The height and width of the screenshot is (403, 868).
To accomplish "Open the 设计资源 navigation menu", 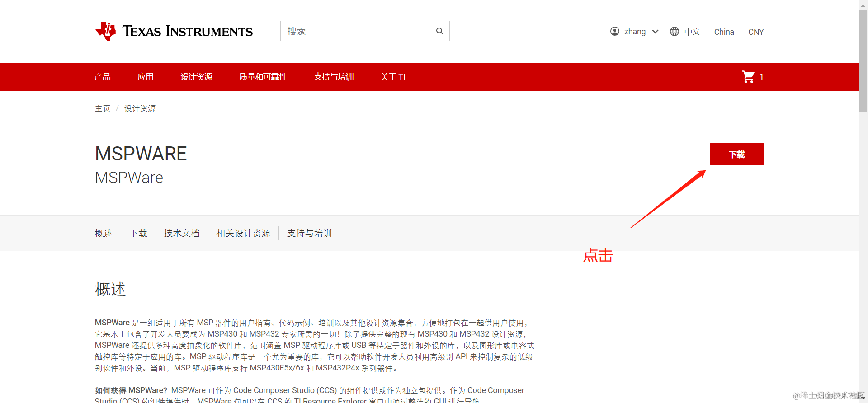I will [197, 77].
